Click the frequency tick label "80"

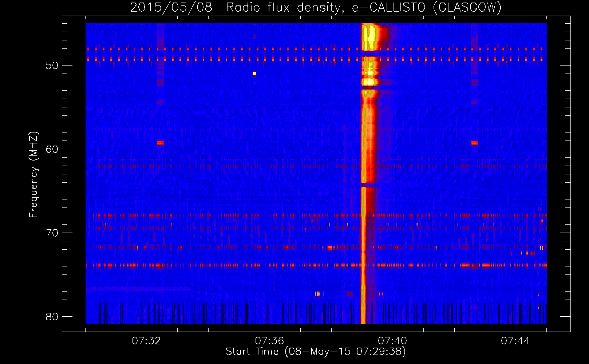click(x=52, y=317)
